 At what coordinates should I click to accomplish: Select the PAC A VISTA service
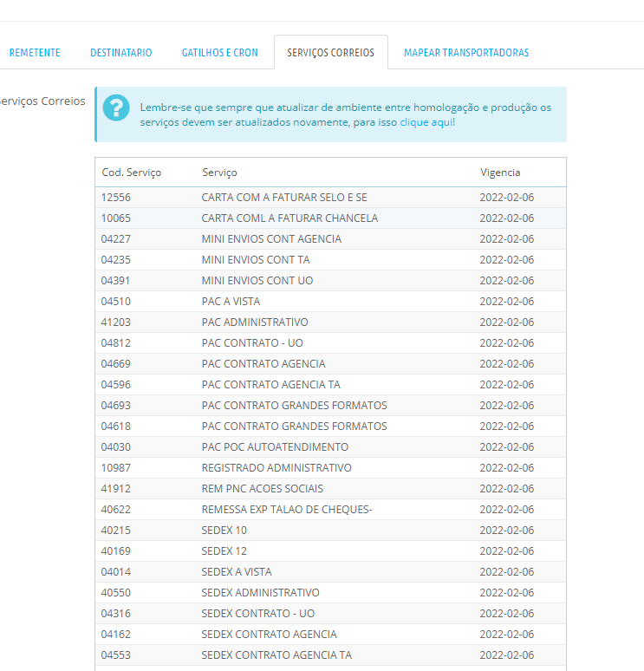pos(231,302)
